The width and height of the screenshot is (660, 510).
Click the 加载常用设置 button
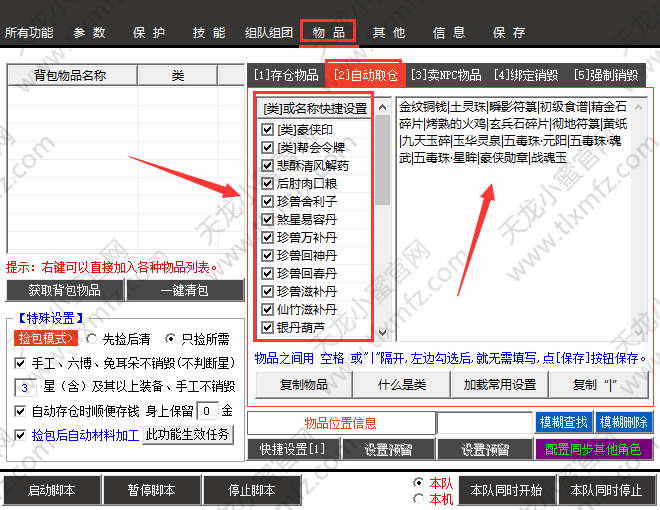(x=500, y=385)
